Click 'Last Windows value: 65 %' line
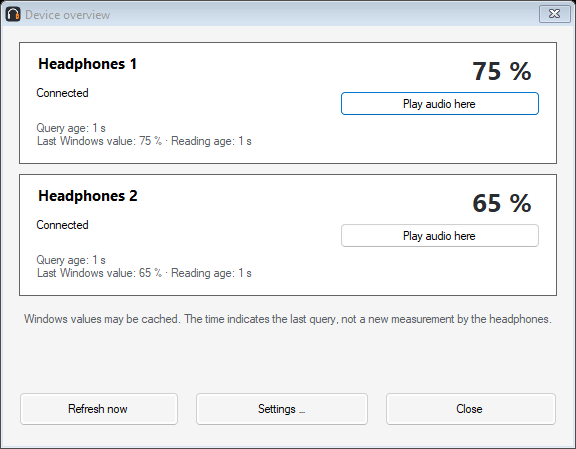Viewport: 576px width, 449px height. coord(144,273)
